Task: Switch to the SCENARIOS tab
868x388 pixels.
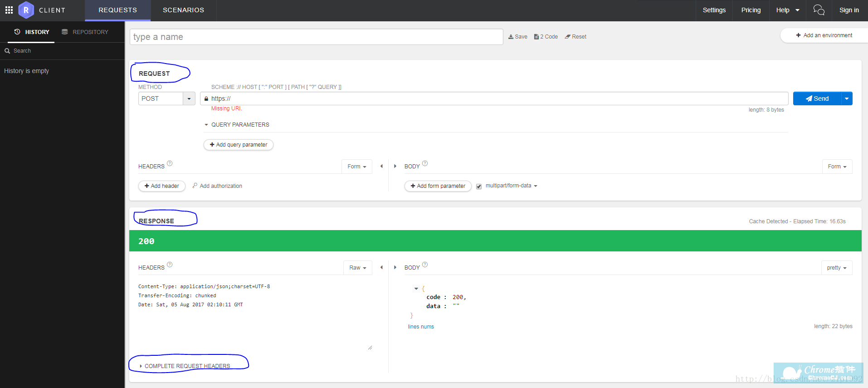Action: (183, 10)
